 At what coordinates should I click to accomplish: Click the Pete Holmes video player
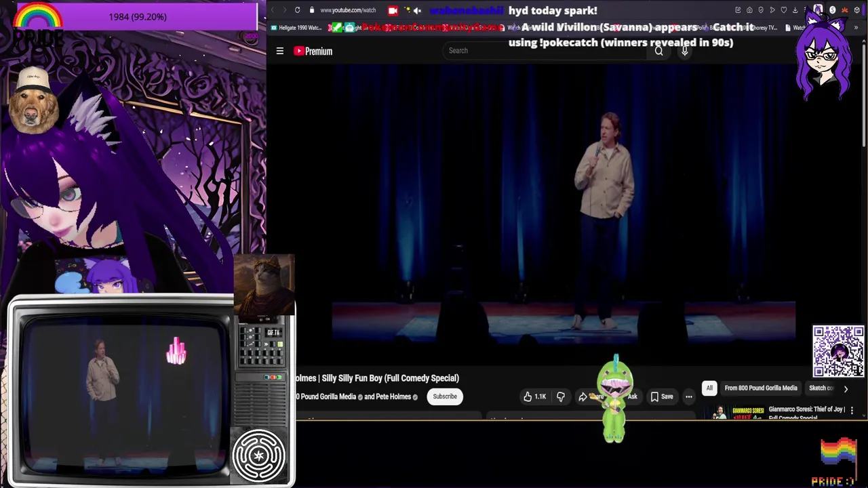point(564,217)
